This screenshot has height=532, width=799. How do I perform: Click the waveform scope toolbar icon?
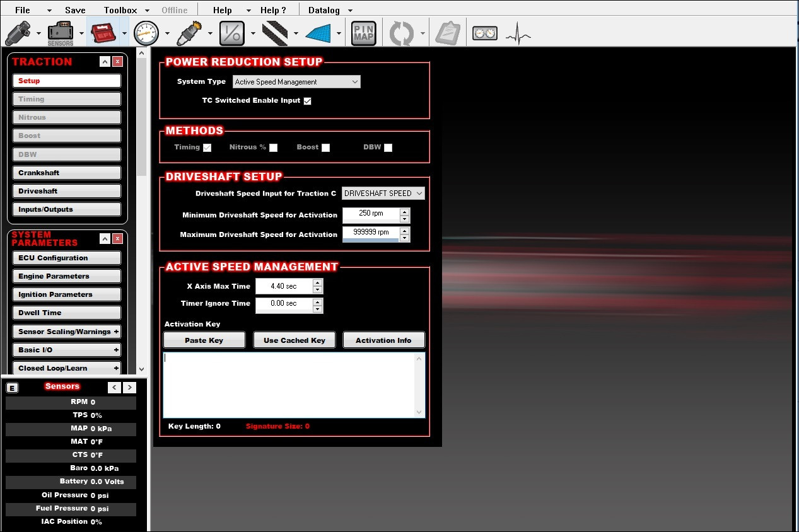click(x=517, y=32)
